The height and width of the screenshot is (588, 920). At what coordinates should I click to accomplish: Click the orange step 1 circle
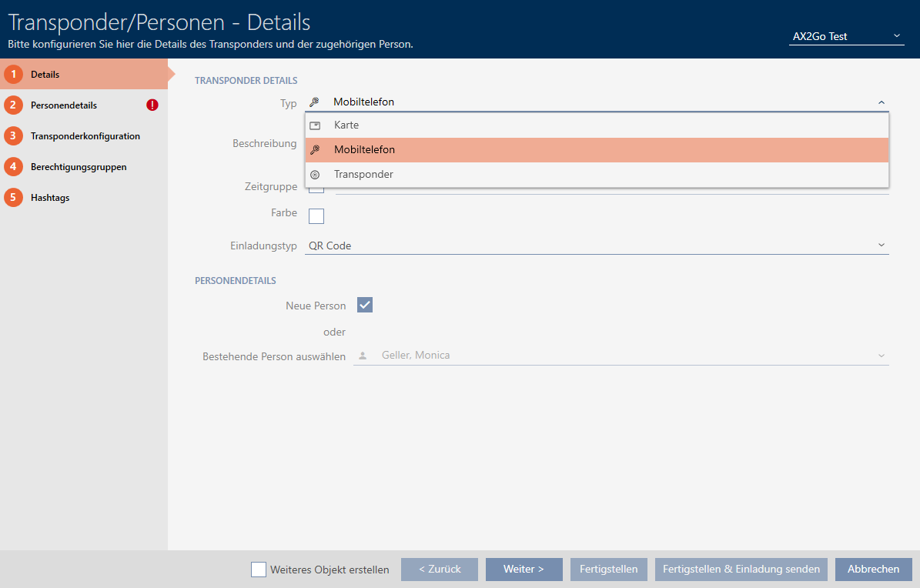pyautogui.click(x=13, y=75)
